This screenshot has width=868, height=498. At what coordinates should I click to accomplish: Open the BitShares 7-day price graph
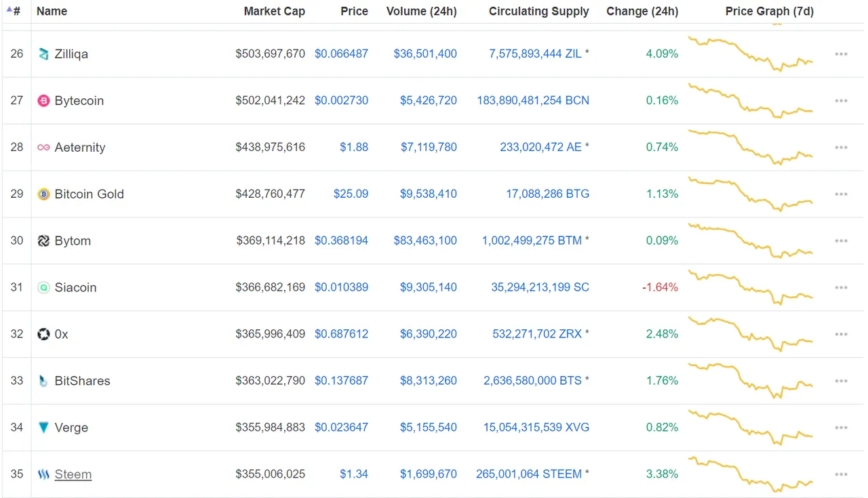click(751, 381)
